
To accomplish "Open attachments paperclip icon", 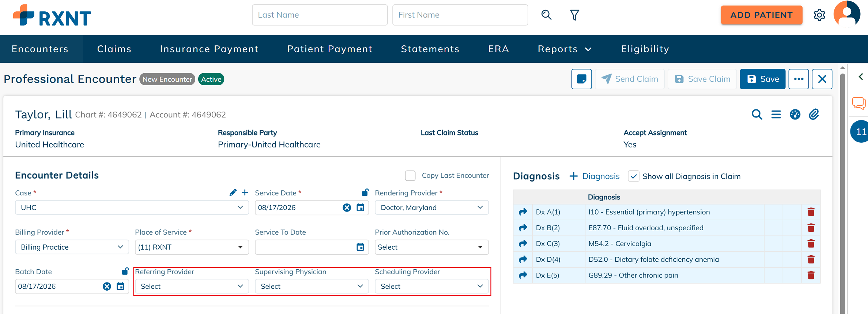I will coord(814,115).
